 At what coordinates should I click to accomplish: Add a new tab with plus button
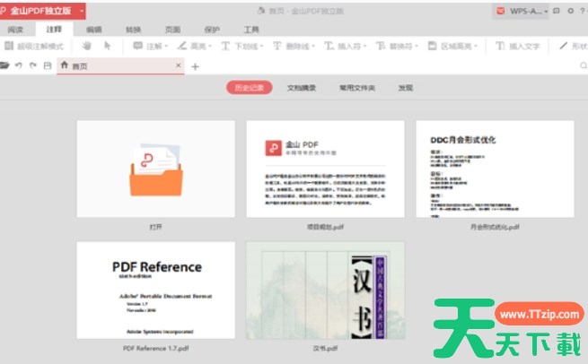[x=195, y=66]
